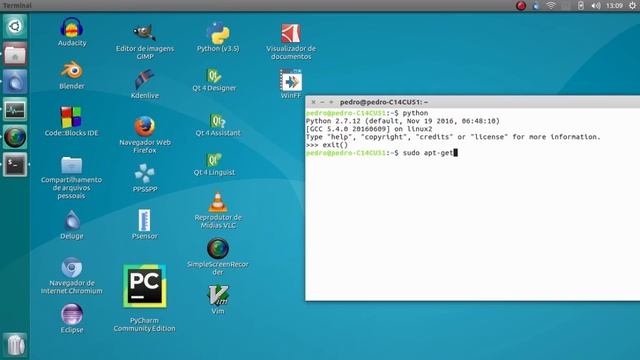Launch Deluge from the desktop
Image resolution: width=640 pixels, height=360 pixels.
tap(72, 221)
